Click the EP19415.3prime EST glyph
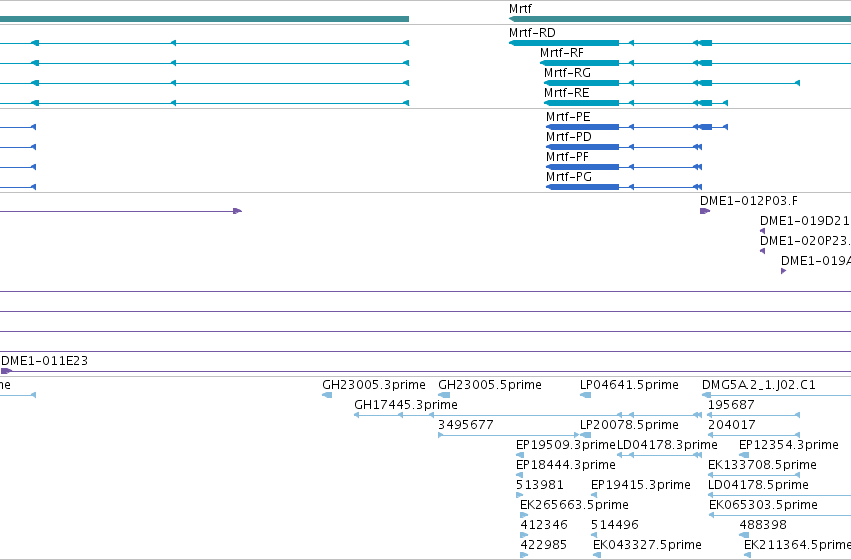The image size is (851, 560). click(x=594, y=495)
